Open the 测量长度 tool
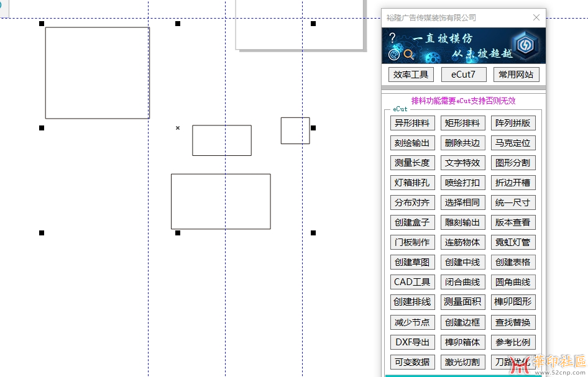Image resolution: width=588 pixels, height=377 pixels. [412, 163]
